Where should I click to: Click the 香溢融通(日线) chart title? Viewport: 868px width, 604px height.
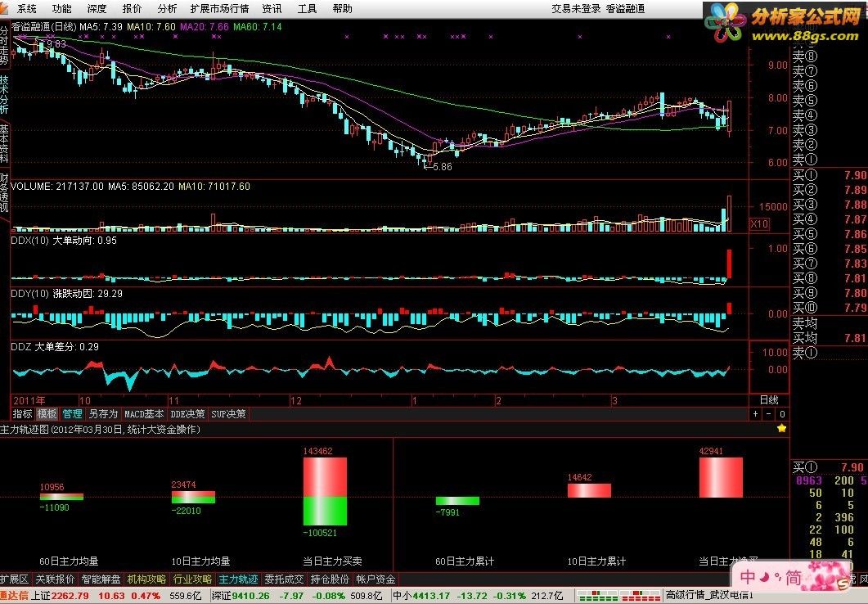coord(43,26)
